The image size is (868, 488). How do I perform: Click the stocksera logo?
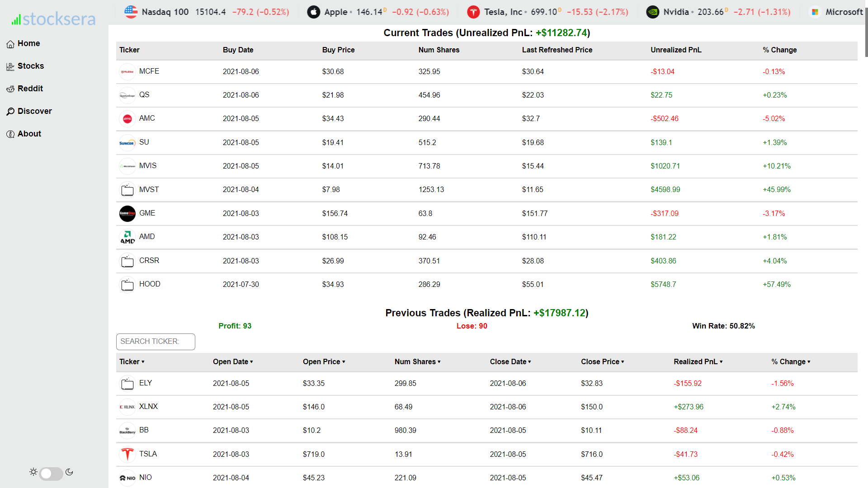53,19
